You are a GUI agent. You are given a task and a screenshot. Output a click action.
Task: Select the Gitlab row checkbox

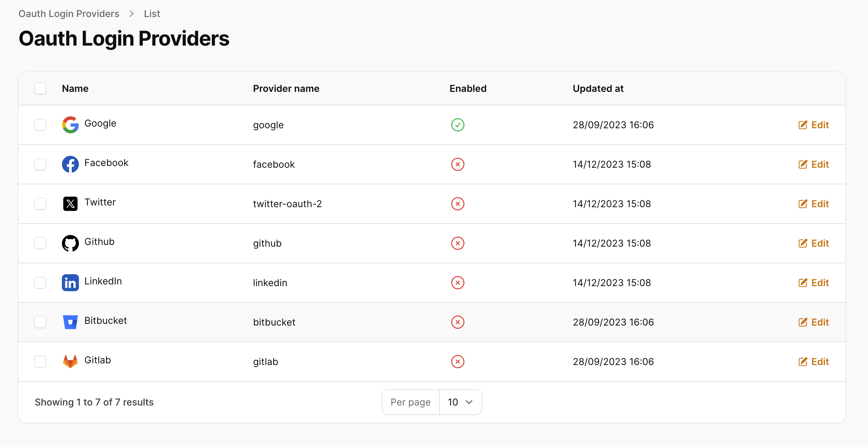click(40, 362)
